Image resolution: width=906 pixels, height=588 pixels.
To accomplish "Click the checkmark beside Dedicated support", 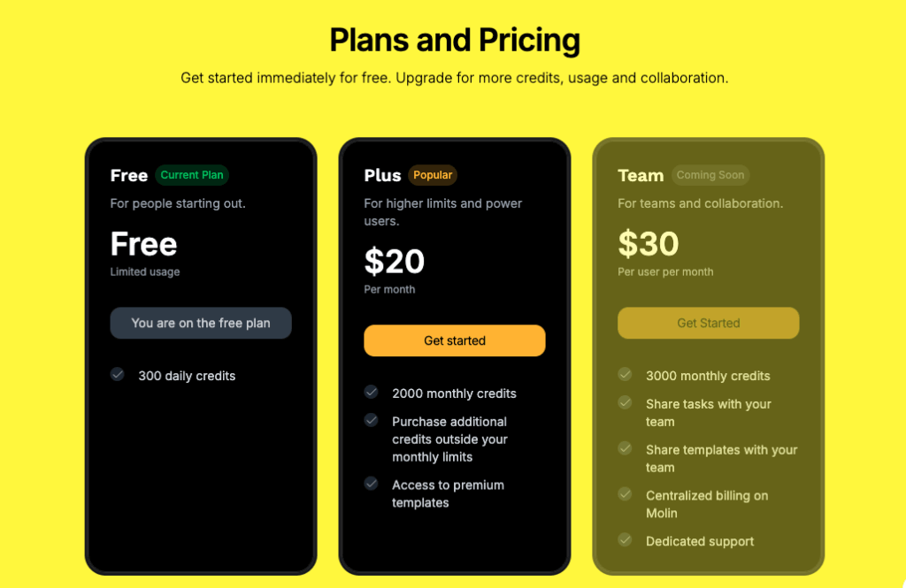I will click(x=625, y=539).
